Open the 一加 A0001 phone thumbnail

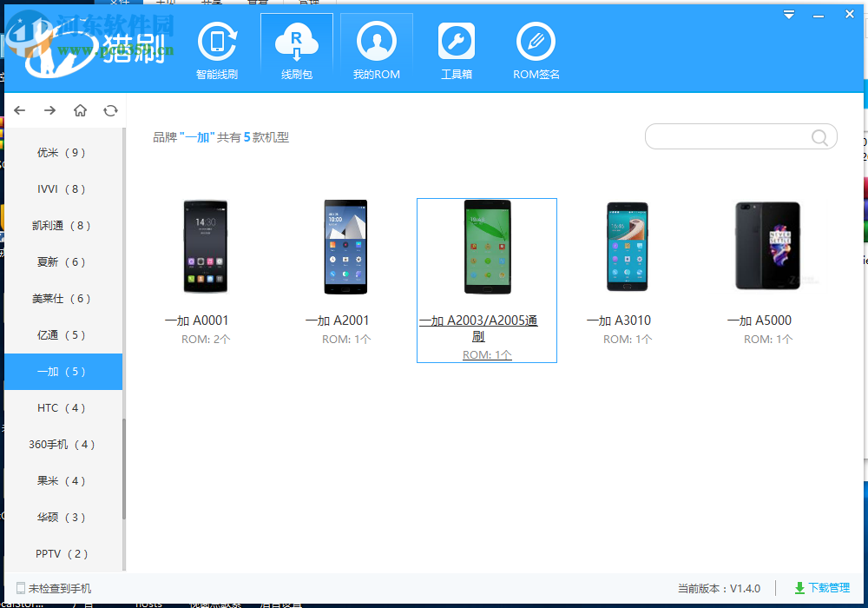pos(206,247)
